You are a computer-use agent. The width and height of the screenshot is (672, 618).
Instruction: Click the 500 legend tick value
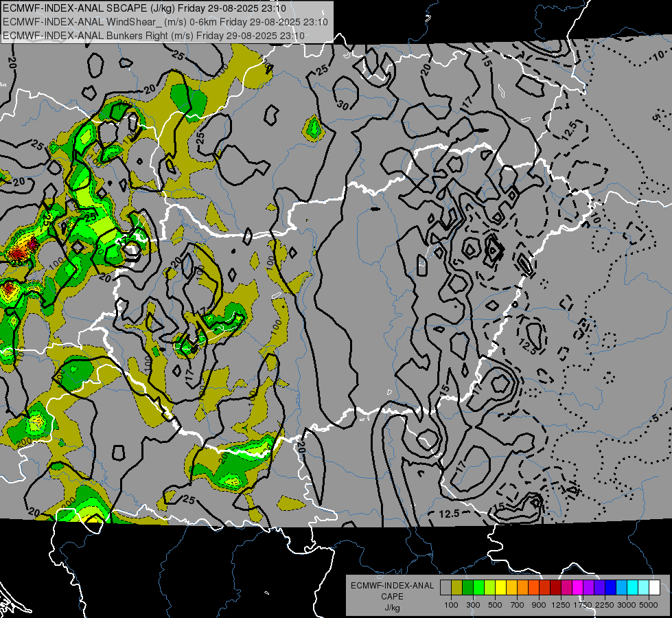(x=495, y=605)
